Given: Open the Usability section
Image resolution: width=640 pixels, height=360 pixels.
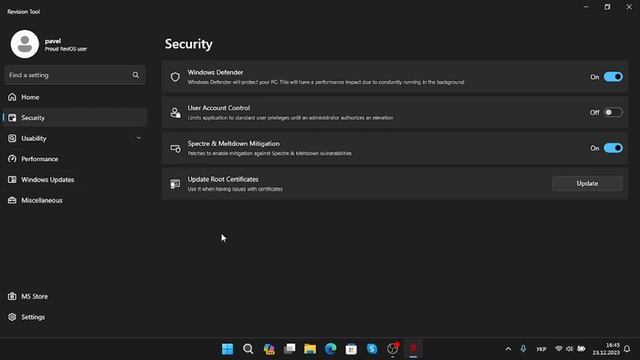Looking at the screenshot, I should click(x=75, y=138).
